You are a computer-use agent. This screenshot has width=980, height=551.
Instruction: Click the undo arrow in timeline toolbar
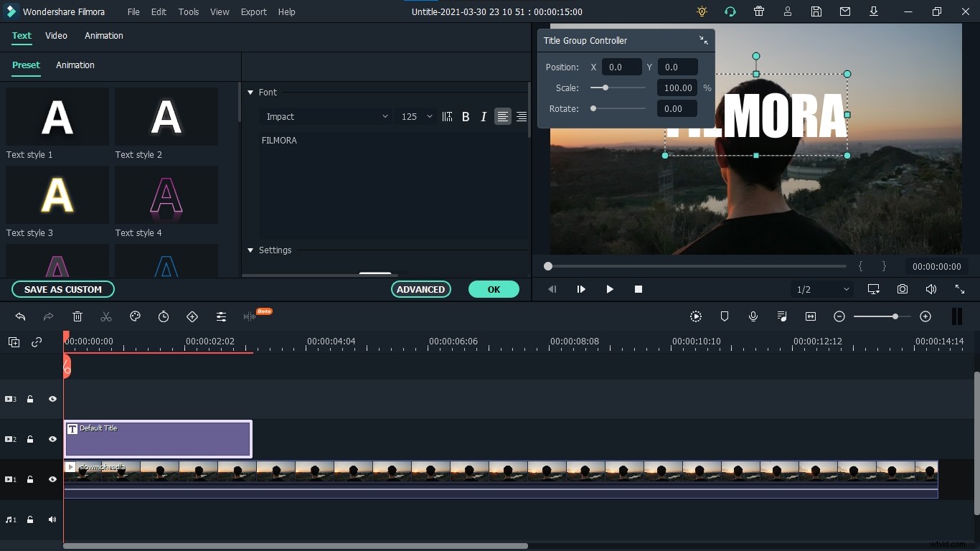20,316
